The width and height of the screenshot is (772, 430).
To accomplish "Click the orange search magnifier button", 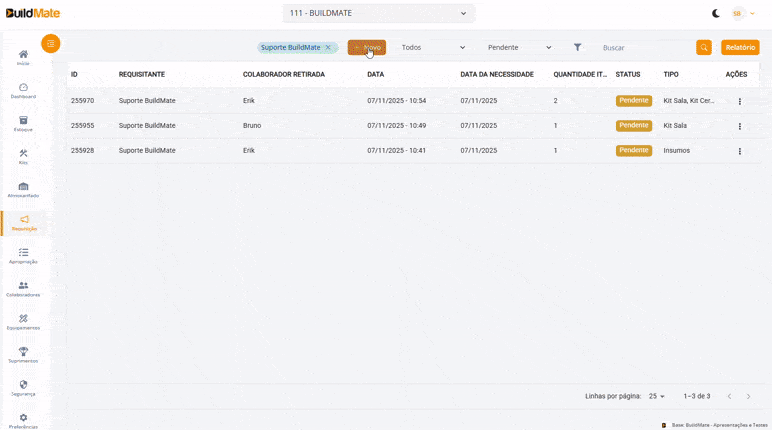I will (x=704, y=48).
